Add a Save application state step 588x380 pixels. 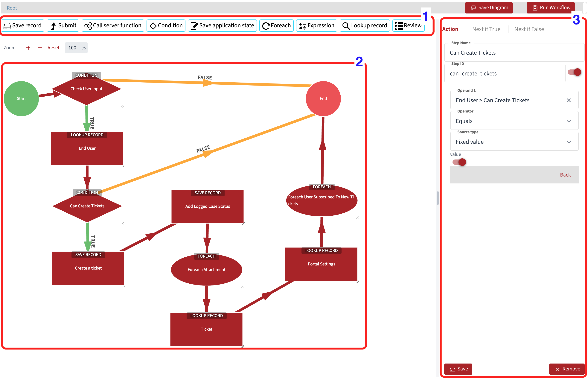pyautogui.click(x=222, y=25)
